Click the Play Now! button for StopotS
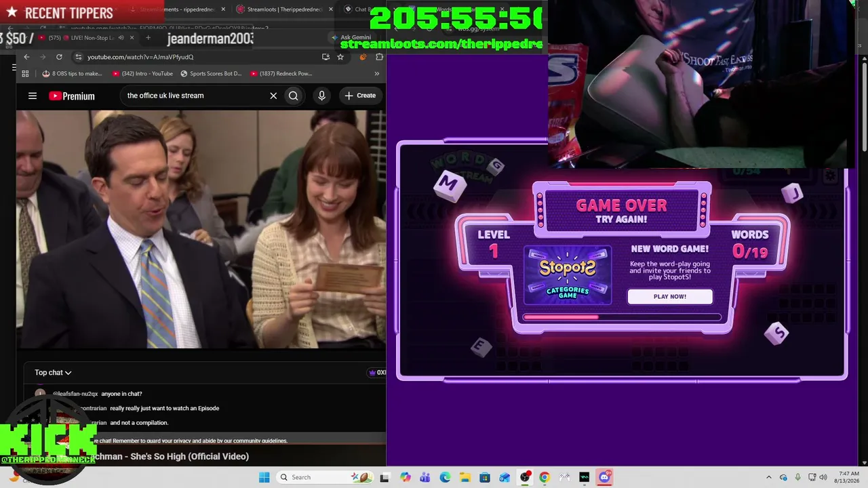868x488 pixels. [x=670, y=296]
